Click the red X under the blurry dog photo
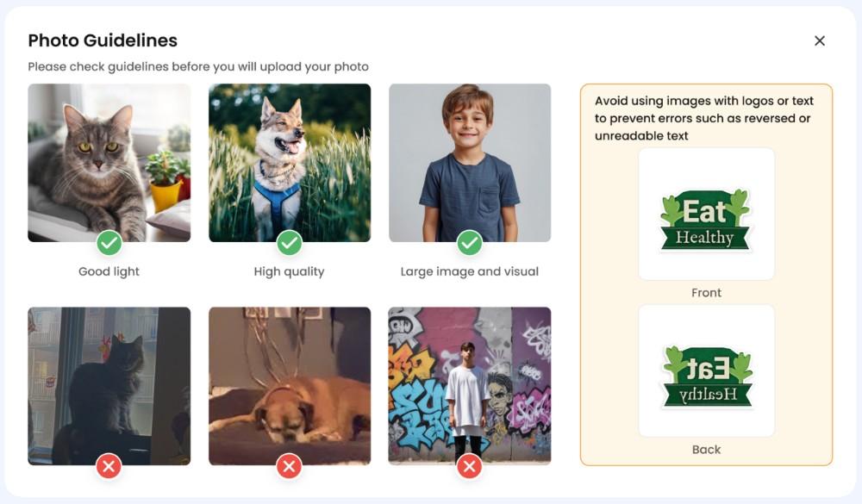Image resolution: width=862 pixels, height=504 pixels. coord(290,466)
